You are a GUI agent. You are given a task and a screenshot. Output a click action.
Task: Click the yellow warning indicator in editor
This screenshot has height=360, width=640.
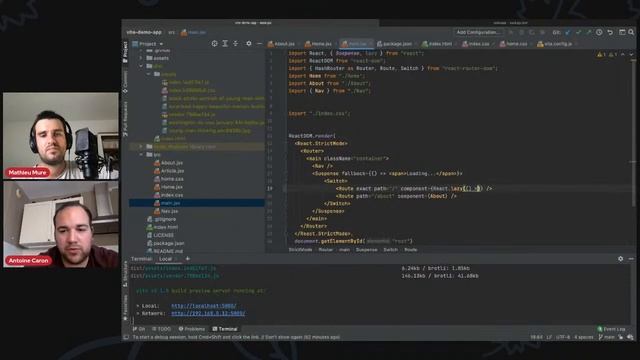tap(601, 54)
